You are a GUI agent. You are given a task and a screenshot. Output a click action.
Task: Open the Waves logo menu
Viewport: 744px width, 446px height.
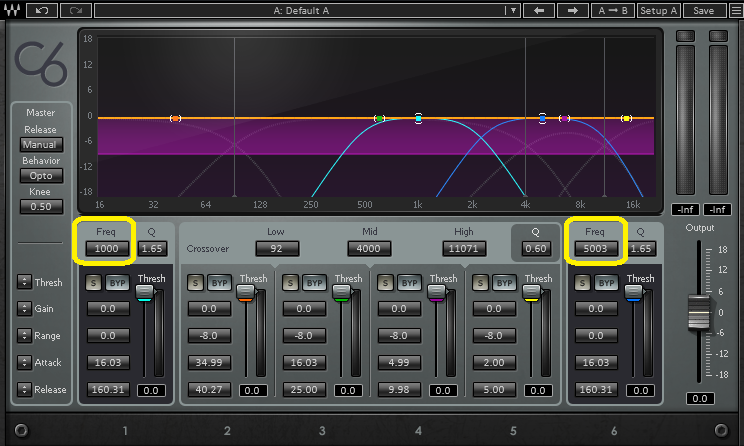pyautogui.click(x=12, y=10)
